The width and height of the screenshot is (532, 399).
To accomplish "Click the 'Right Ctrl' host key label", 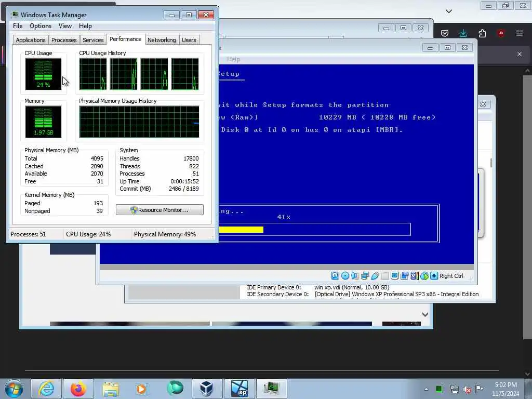I will click(451, 276).
